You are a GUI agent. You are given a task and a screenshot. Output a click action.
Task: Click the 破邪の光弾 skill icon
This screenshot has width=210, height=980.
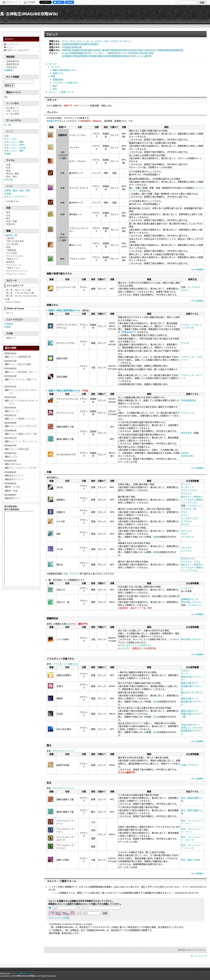tap(50, 358)
